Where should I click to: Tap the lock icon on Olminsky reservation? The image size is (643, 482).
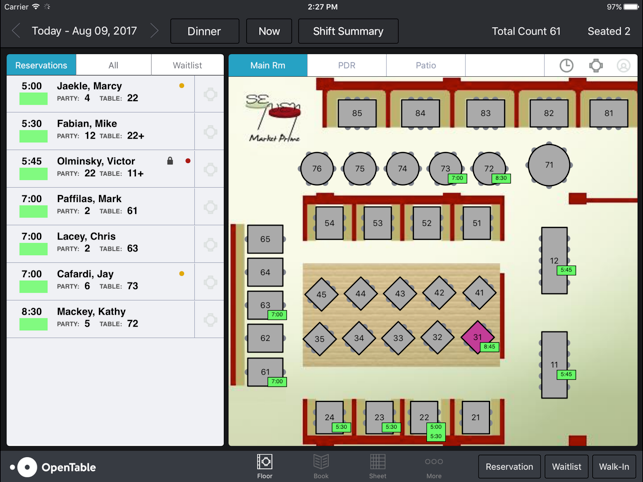[170, 161]
